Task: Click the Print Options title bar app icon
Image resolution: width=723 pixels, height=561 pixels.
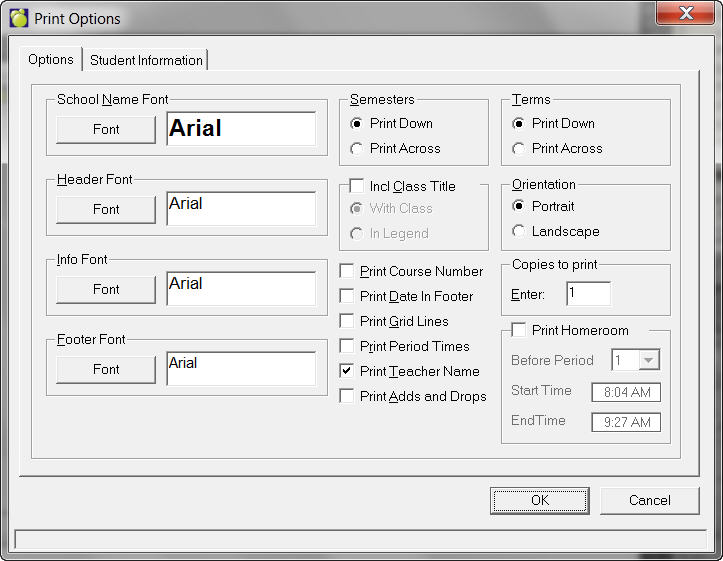Action: (18, 18)
